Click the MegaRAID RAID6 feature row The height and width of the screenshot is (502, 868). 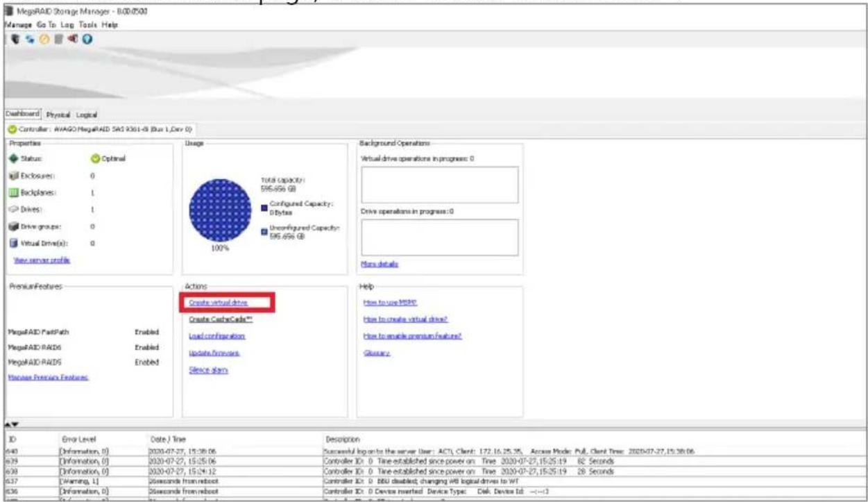click(83, 347)
